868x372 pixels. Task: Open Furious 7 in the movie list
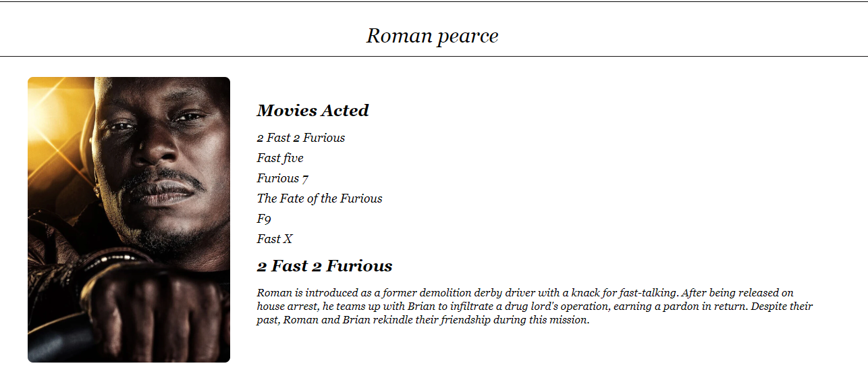tap(283, 178)
